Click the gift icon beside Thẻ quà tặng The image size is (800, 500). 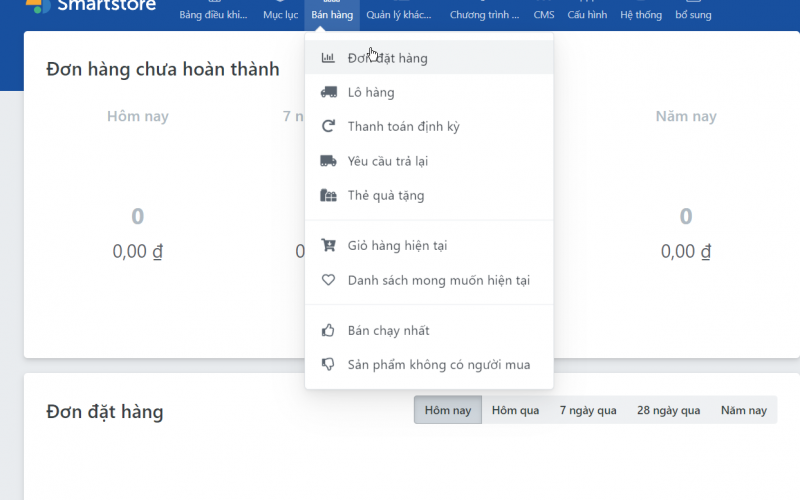(328, 196)
